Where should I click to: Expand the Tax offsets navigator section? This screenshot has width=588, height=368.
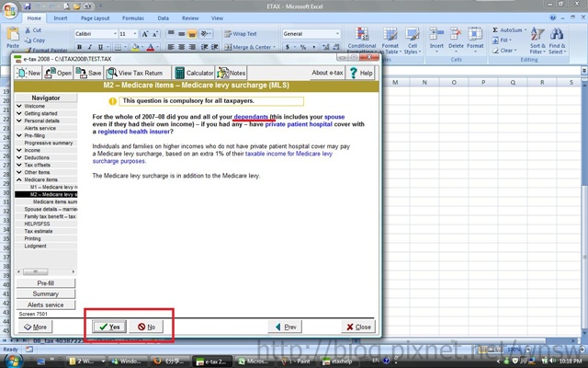click(19, 165)
